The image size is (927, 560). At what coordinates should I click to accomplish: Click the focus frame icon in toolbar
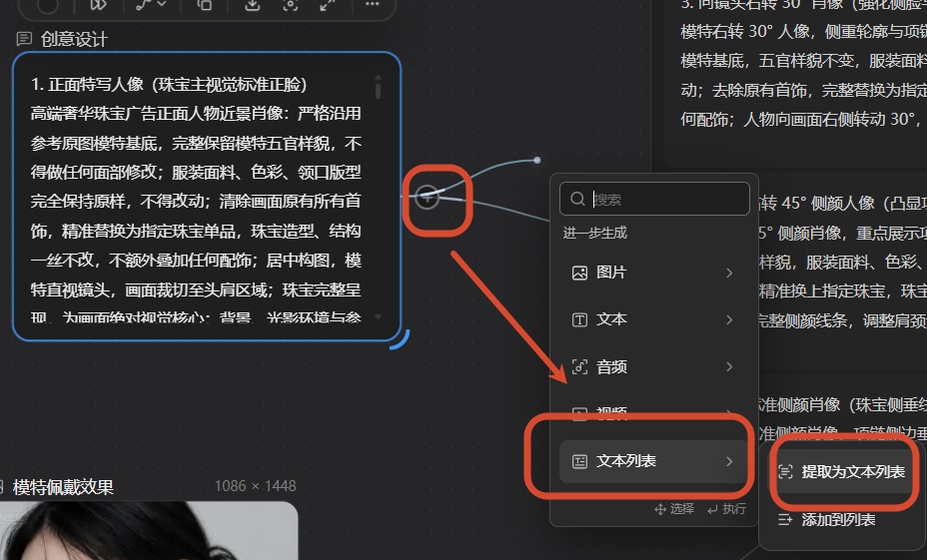(x=290, y=5)
